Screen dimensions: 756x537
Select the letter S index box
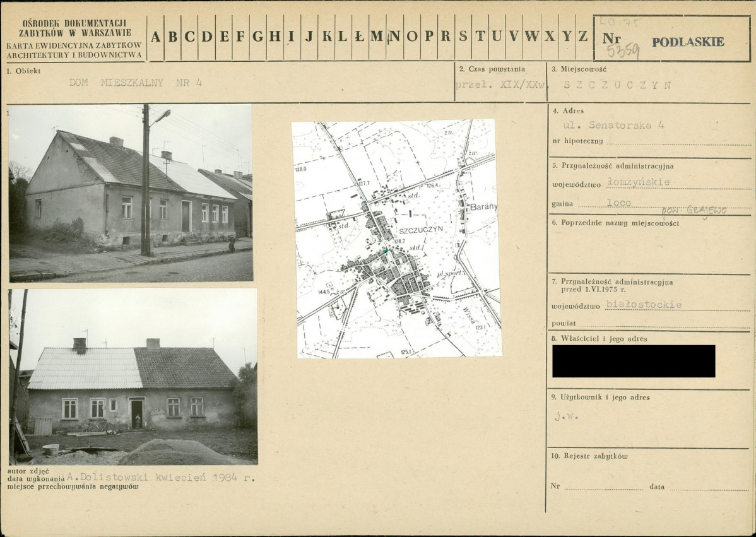(x=463, y=37)
